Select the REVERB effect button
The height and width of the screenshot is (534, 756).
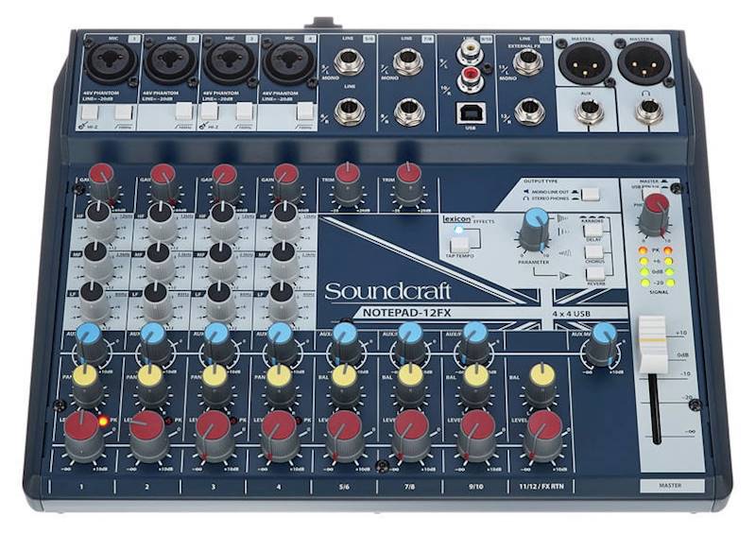pyautogui.click(x=595, y=274)
